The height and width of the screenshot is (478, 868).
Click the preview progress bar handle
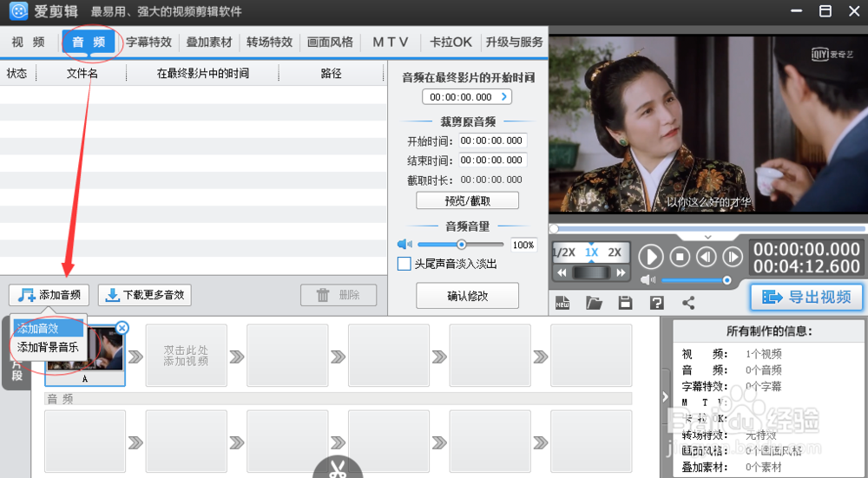pos(554,228)
